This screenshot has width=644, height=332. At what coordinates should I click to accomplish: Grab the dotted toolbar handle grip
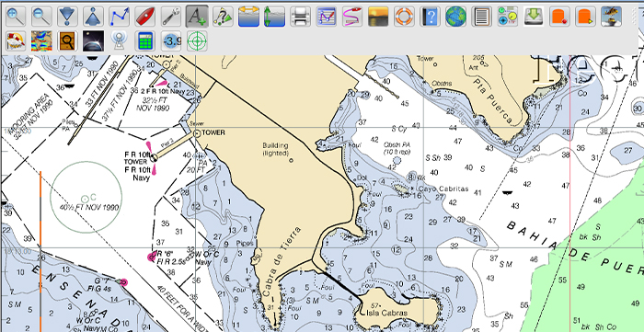click(635, 17)
